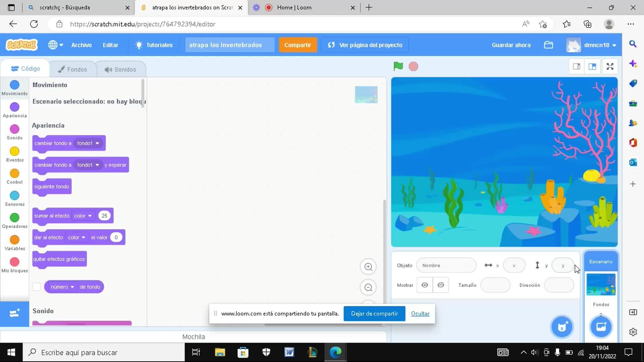
Task: Select the Apariencia purple category circle
Action: (x=14, y=107)
